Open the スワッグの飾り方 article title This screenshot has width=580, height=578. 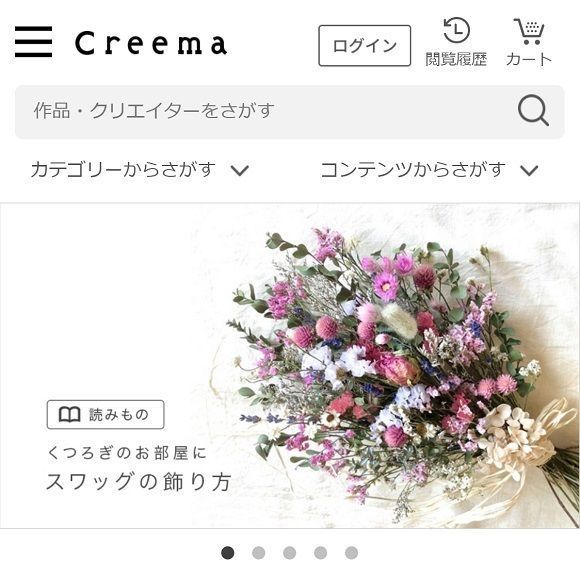click(x=139, y=481)
